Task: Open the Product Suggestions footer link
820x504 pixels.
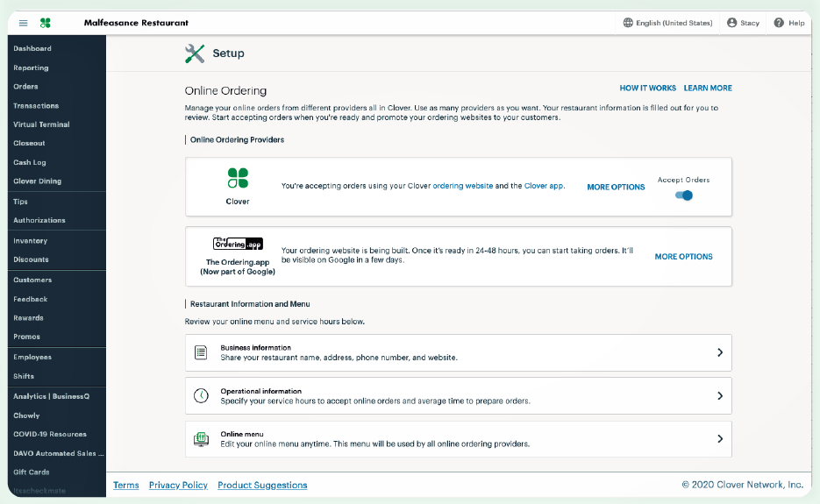Action: (x=262, y=486)
